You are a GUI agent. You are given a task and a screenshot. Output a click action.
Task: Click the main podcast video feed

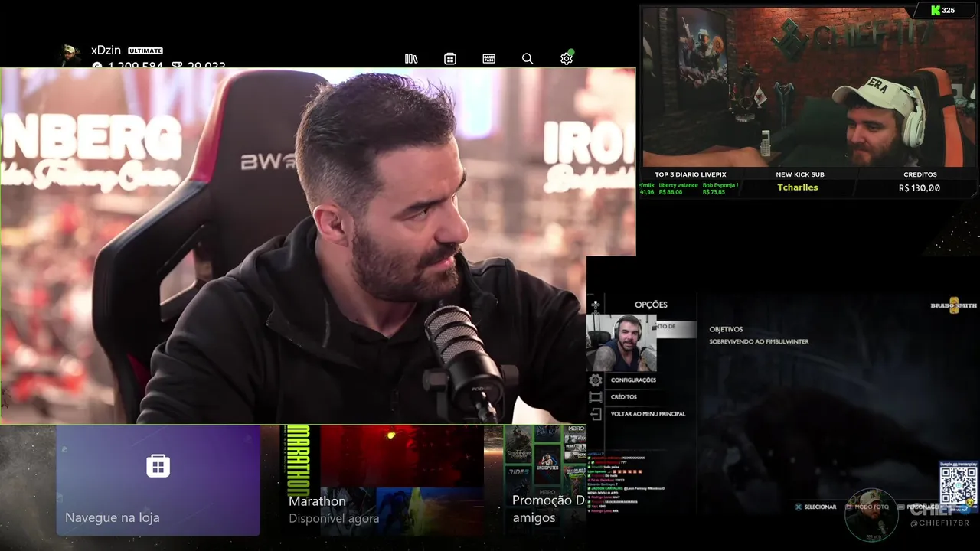tap(318, 246)
